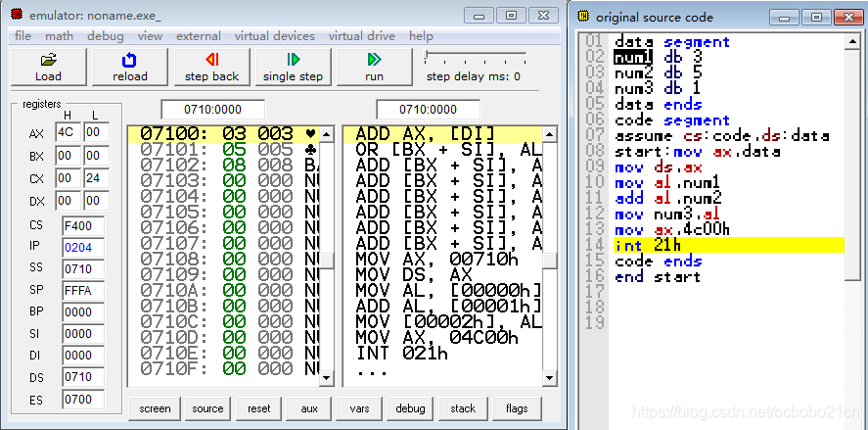Click source code window scroll up arrow
This screenshot has height=430, width=868.
tap(852, 41)
